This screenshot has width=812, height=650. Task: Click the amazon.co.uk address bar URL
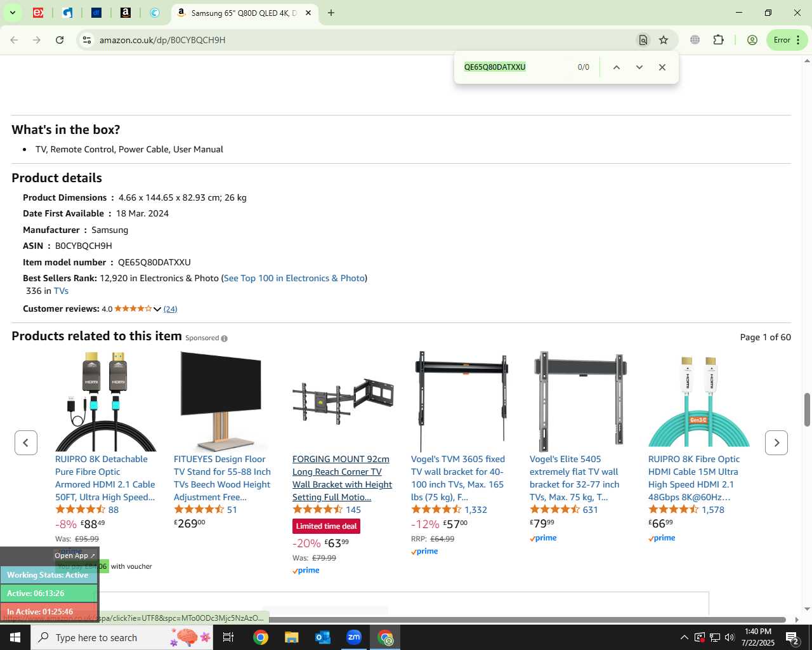pyautogui.click(x=162, y=40)
